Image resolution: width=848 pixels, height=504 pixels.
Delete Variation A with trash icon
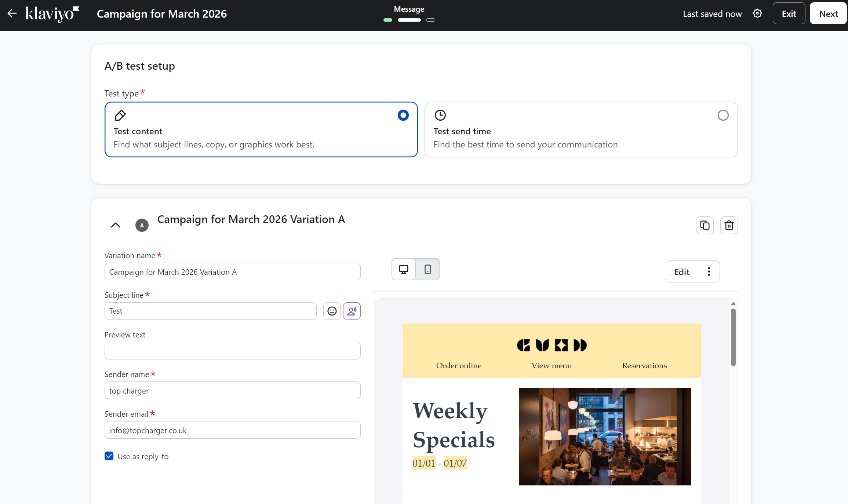click(x=729, y=225)
